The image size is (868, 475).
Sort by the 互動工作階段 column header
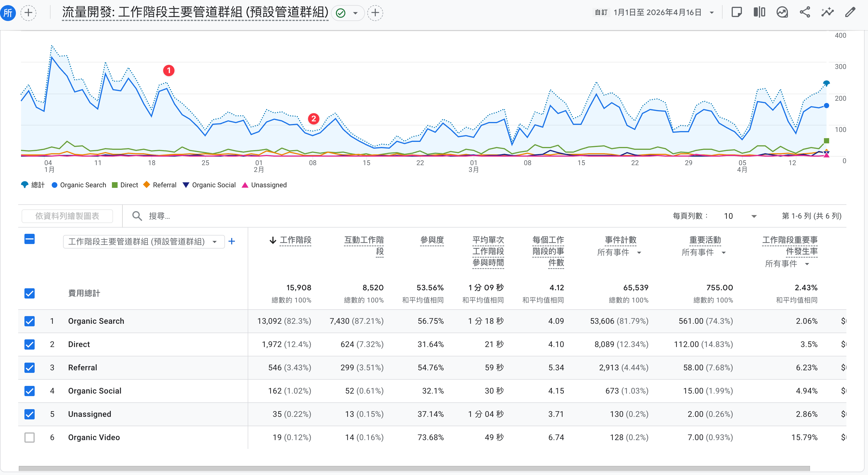coord(364,240)
